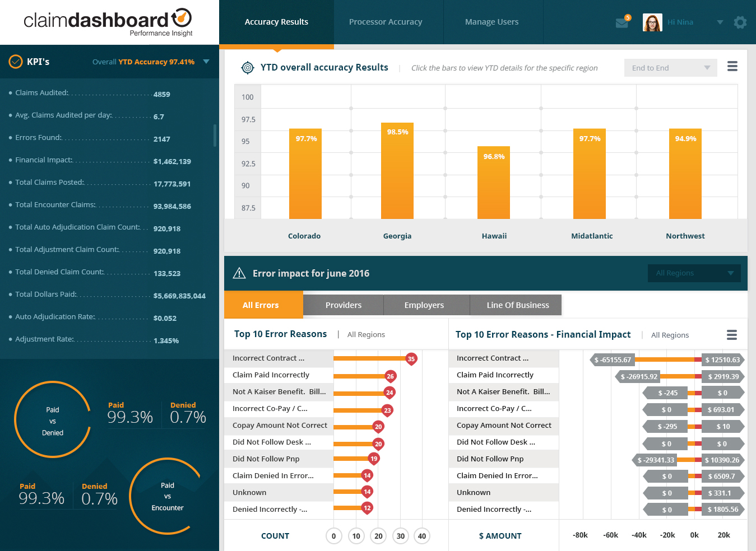
Task: Click the Total Denied Claim Count value 133,523
Action: (167, 273)
